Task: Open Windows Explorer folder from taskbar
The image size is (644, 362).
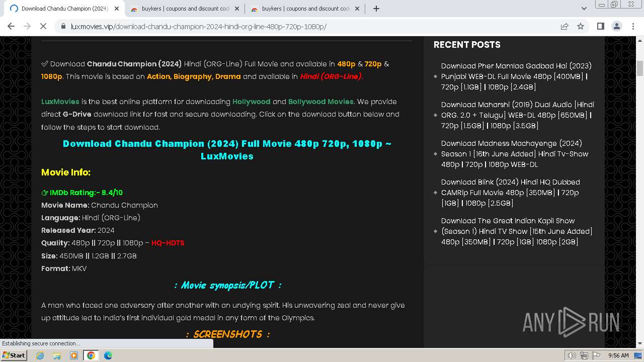Action: (57, 355)
